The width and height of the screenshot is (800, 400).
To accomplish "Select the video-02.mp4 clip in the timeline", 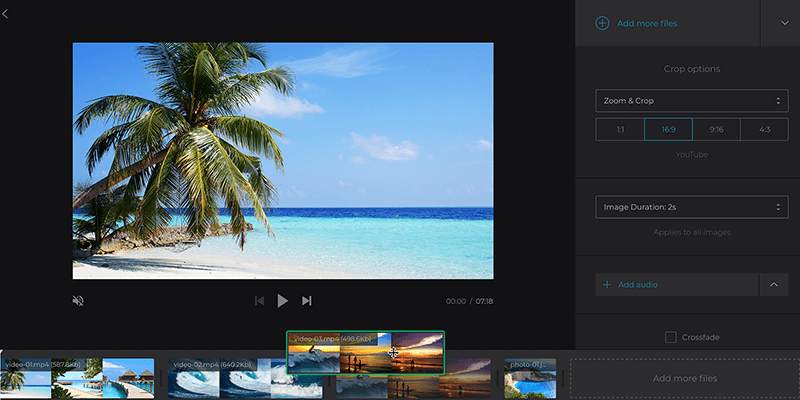I will point(245,378).
